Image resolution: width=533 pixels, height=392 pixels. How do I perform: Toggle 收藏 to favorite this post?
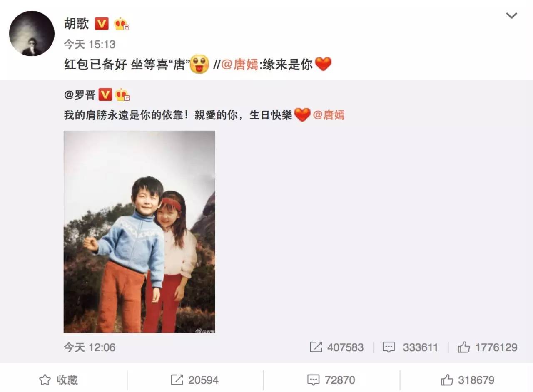pos(58,380)
